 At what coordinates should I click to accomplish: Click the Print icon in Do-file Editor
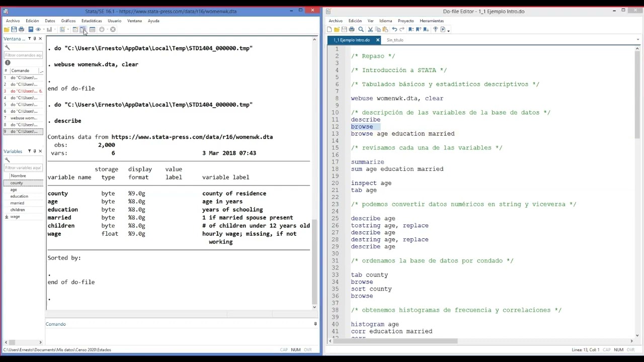[352, 29]
